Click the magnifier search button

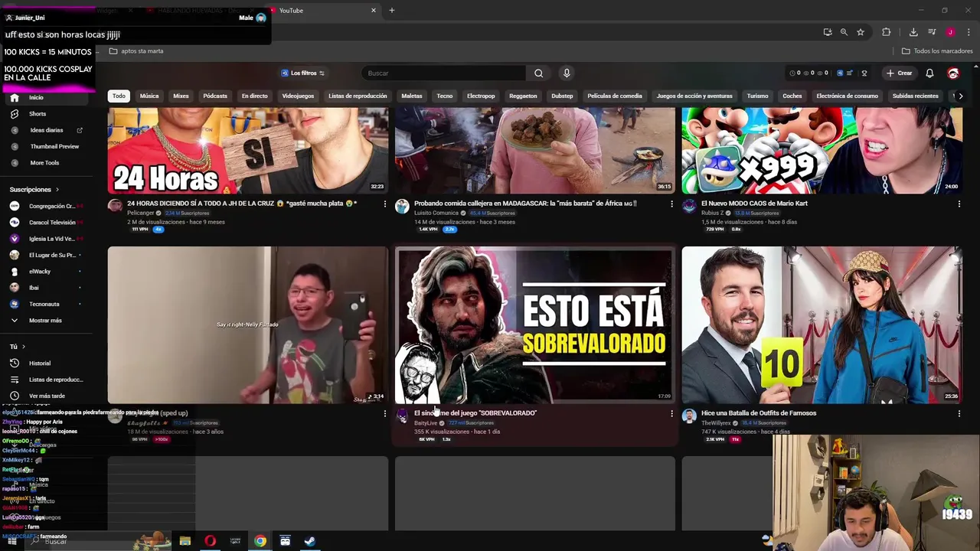[538, 73]
